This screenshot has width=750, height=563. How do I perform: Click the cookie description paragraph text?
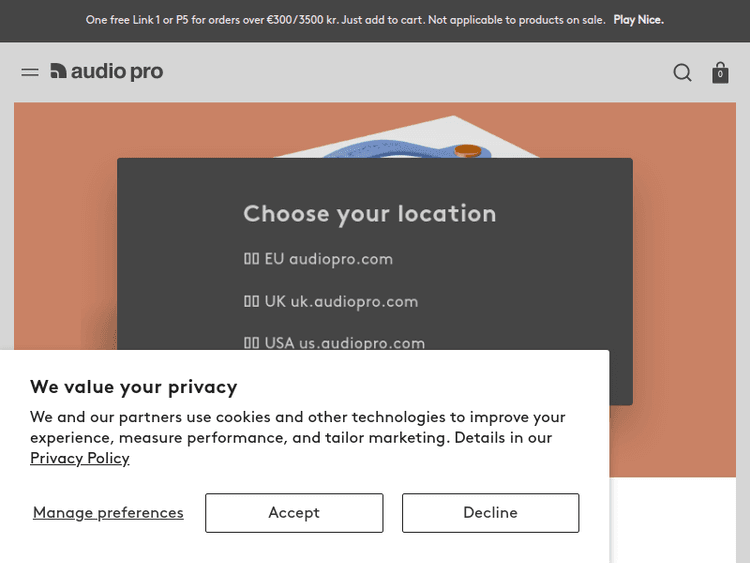pyautogui.click(x=298, y=427)
